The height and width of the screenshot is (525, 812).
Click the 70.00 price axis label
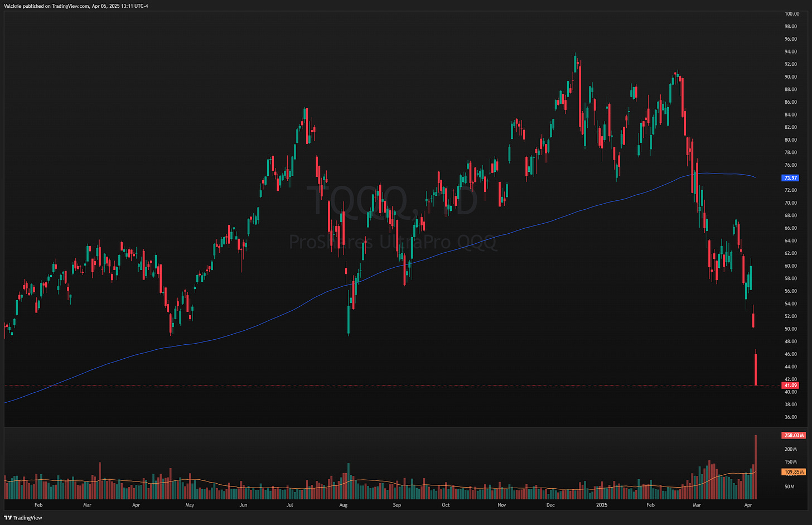click(791, 203)
